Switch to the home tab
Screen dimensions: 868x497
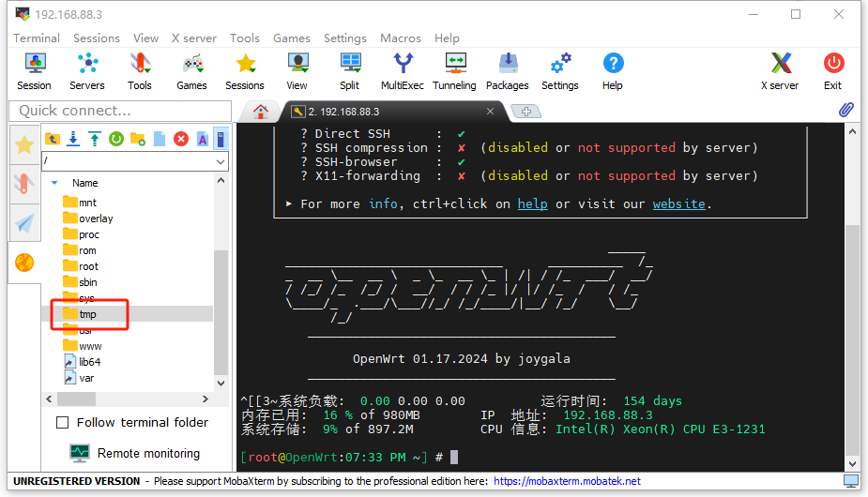pyautogui.click(x=261, y=112)
